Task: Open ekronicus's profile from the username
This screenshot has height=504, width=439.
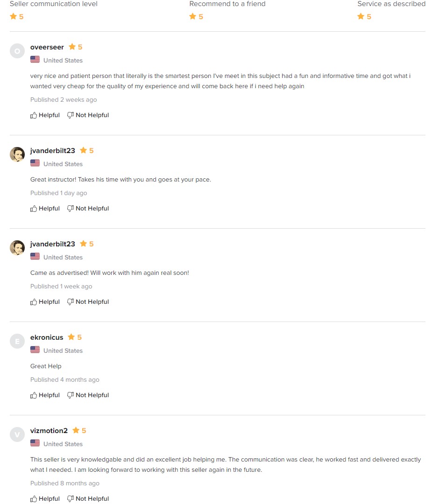Action: tap(47, 337)
